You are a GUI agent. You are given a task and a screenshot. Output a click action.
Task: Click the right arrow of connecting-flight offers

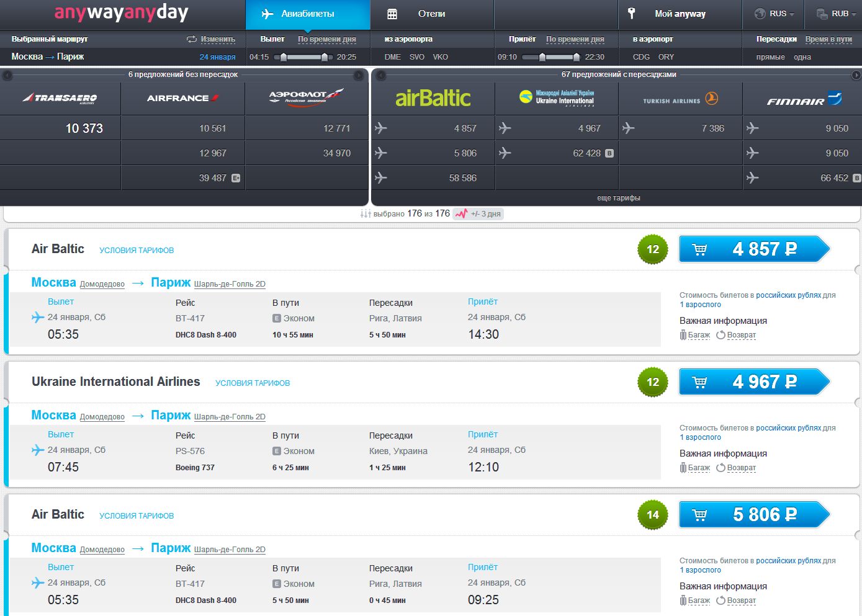(x=856, y=75)
